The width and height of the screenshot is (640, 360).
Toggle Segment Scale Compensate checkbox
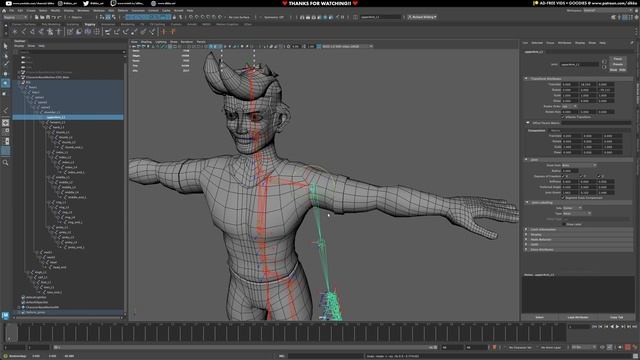pyautogui.click(x=564, y=198)
